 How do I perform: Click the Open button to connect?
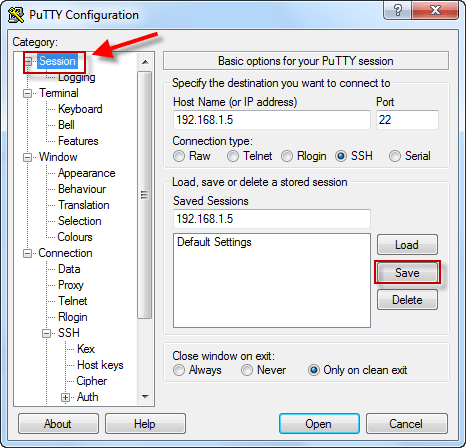(319, 424)
